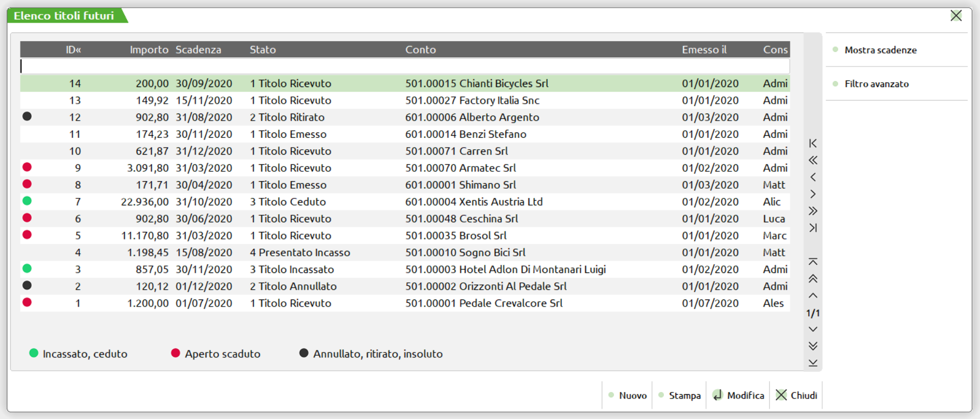Open Mostra scadenze from side panel
This screenshot has height=419, width=980.
pos(880,50)
